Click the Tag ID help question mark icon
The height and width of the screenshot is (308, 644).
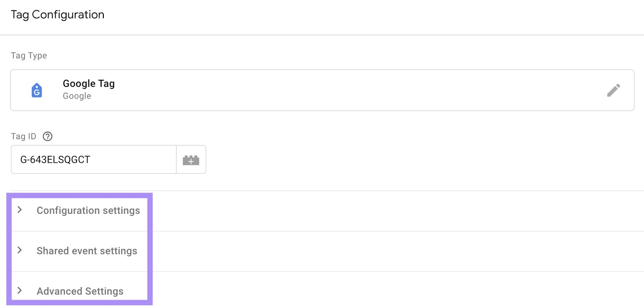click(x=47, y=136)
